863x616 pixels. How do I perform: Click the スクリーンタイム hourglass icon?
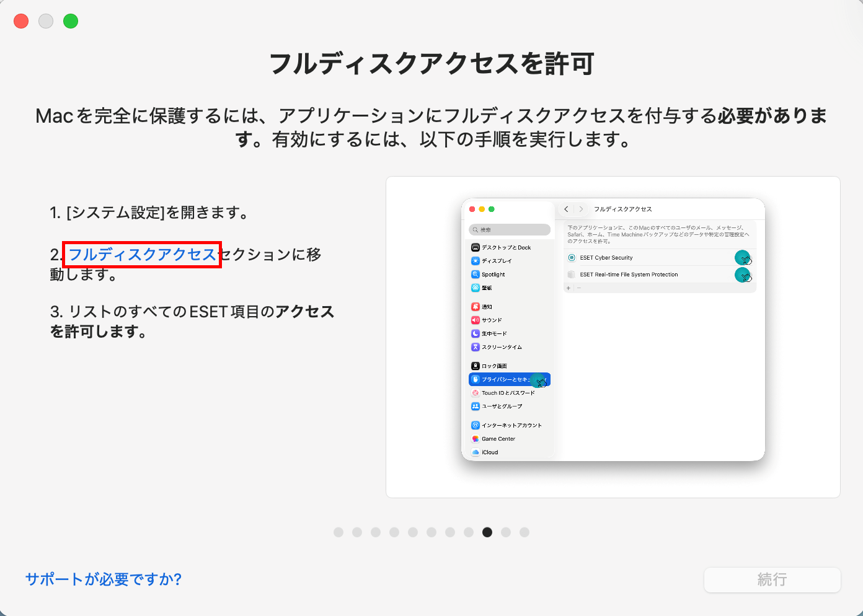(x=476, y=347)
